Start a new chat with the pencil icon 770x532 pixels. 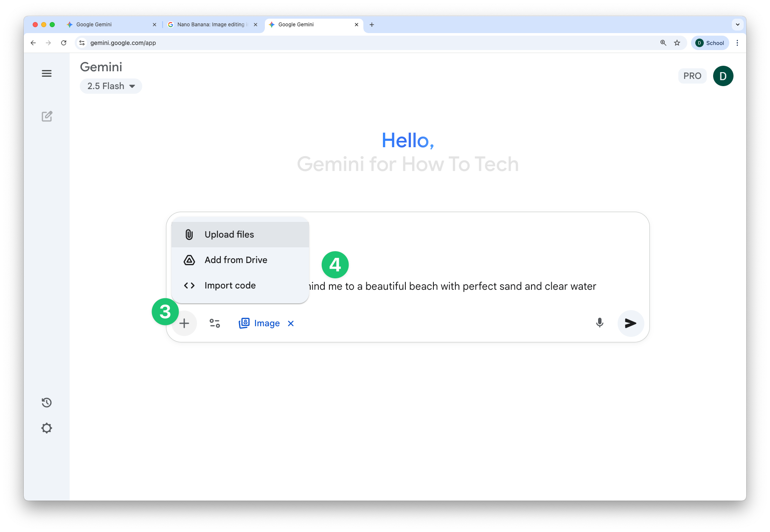(47, 116)
